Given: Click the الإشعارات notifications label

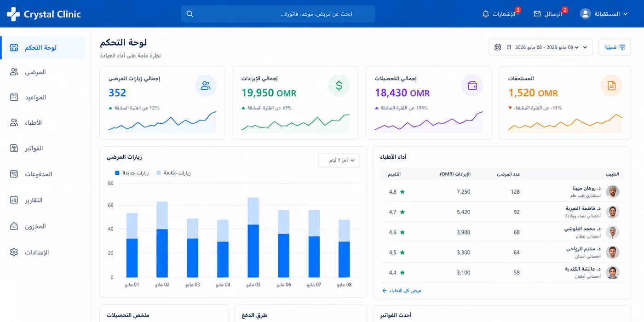Looking at the screenshot, I should (504, 14).
